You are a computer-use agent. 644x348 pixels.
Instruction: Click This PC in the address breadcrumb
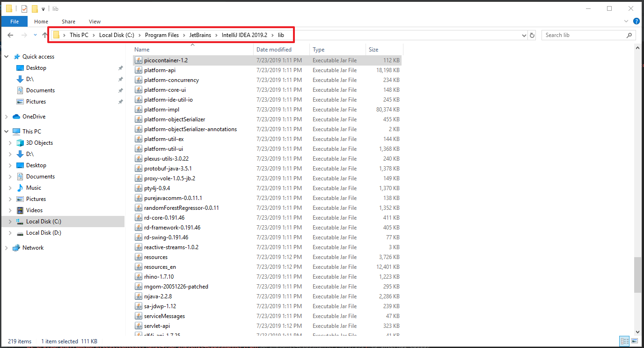click(x=79, y=35)
